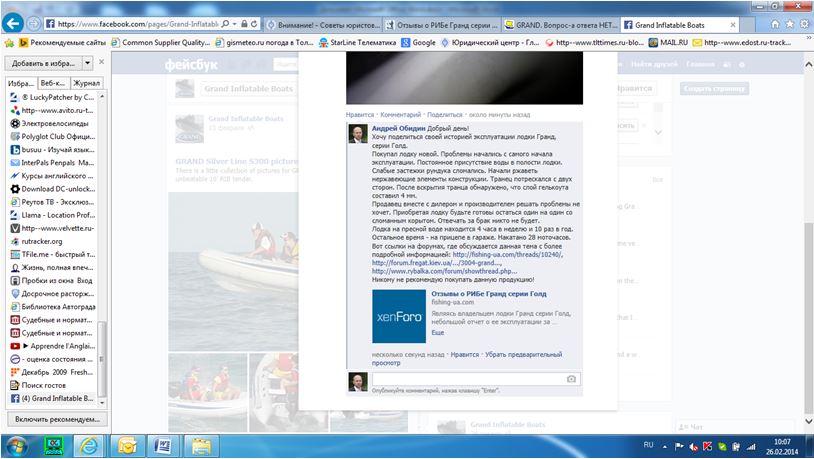814x459 pixels.
Task: Open the 'Добавить в избранное' dropdown arrow
Action: point(88,63)
